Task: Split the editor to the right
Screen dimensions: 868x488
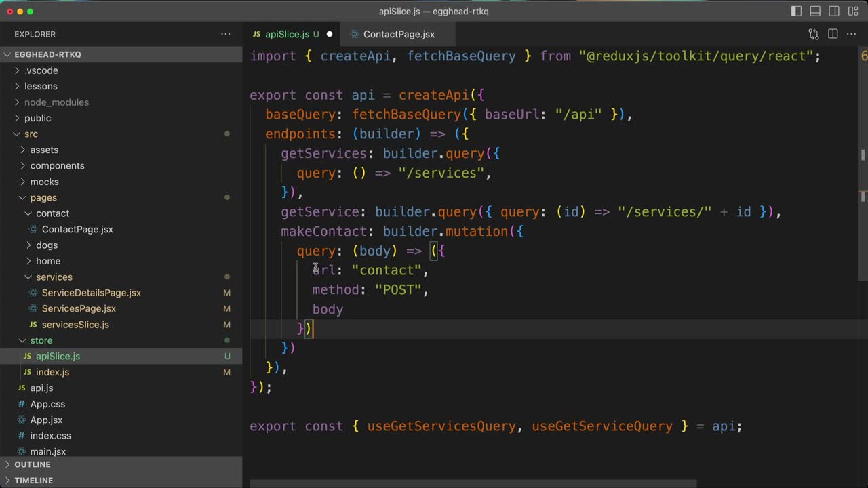Action: coord(833,34)
